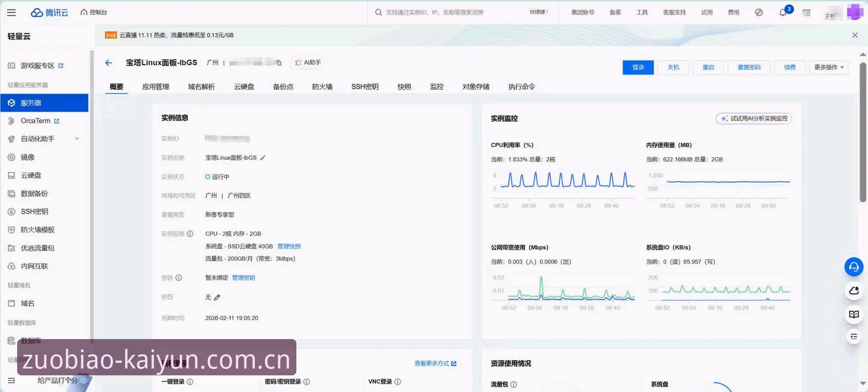Click the 关机 button
The image size is (868, 392).
pos(673,68)
